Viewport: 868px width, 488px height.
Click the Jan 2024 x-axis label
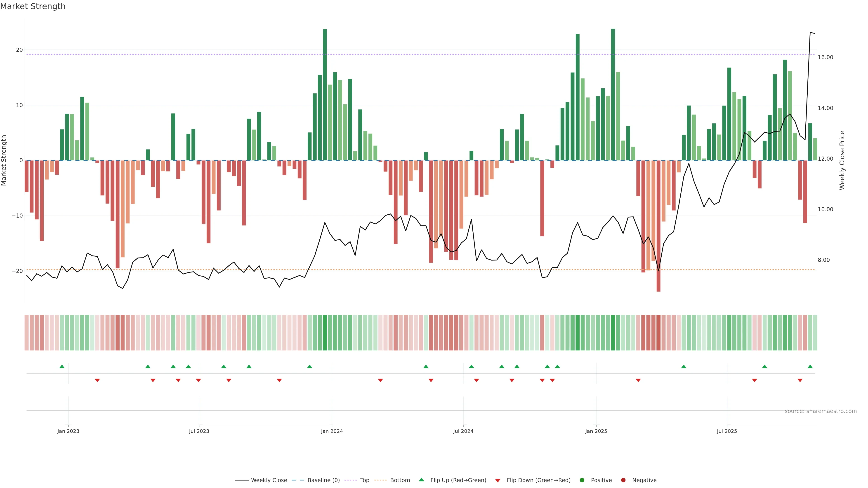tap(332, 431)
